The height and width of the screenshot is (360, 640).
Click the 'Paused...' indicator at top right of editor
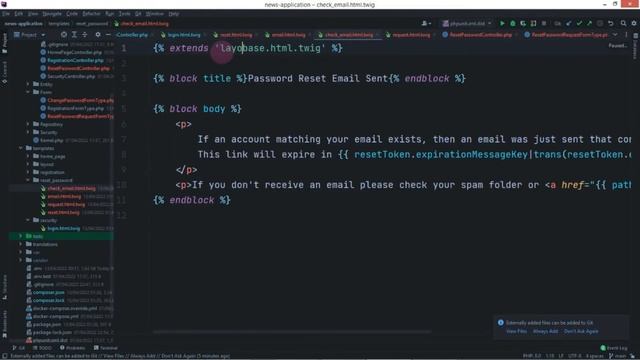tap(617, 46)
